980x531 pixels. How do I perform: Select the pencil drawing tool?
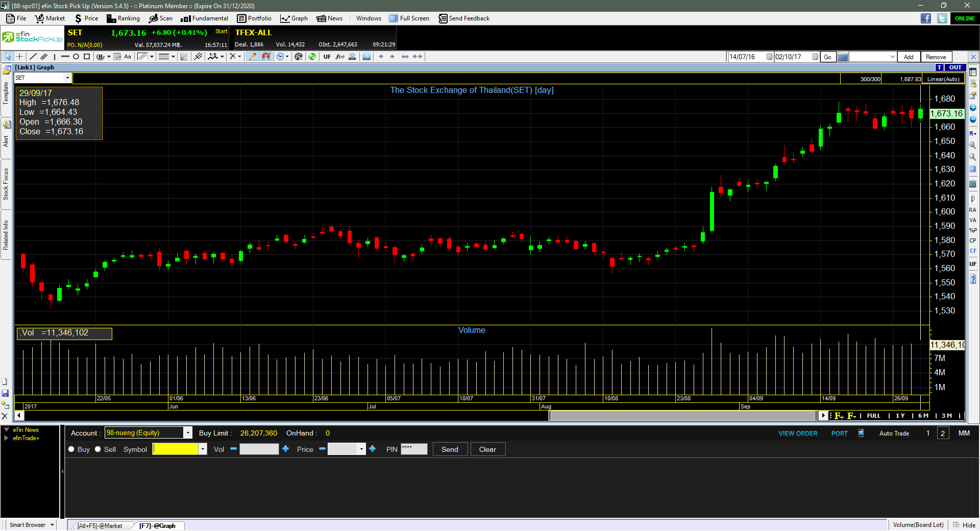point(253,57)
